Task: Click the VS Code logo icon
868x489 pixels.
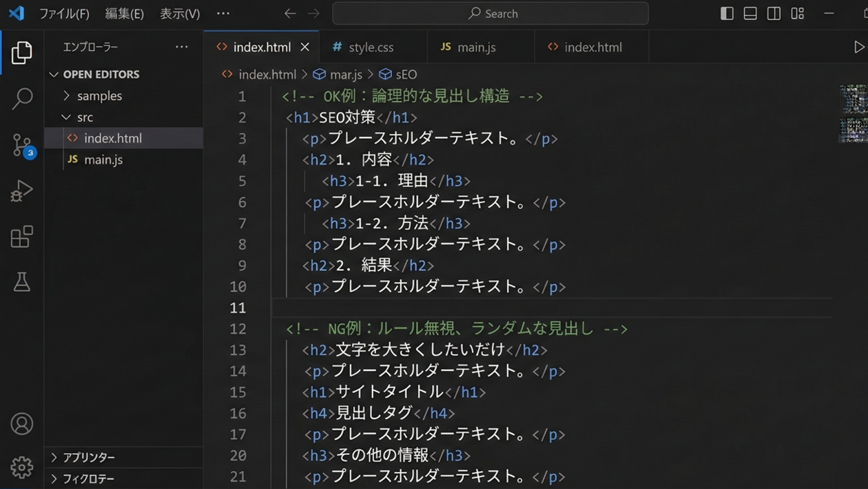Action: (x=16, y=13)
